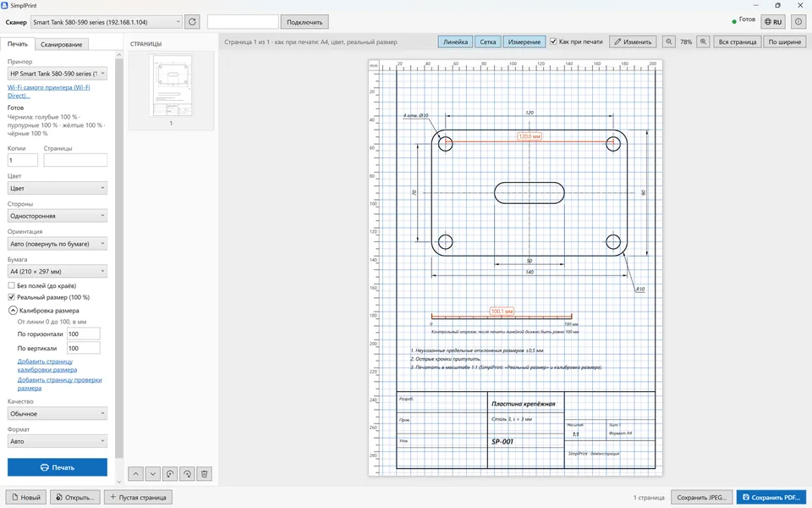Rotate the page counterclockwise
This screenshot has width=812, height=508.
pos(170,474)
